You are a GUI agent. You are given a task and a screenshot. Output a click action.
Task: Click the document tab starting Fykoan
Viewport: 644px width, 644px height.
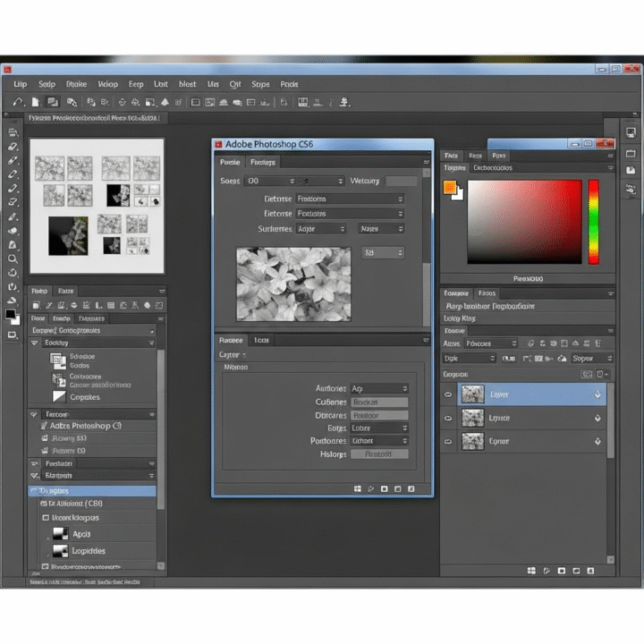94,118
